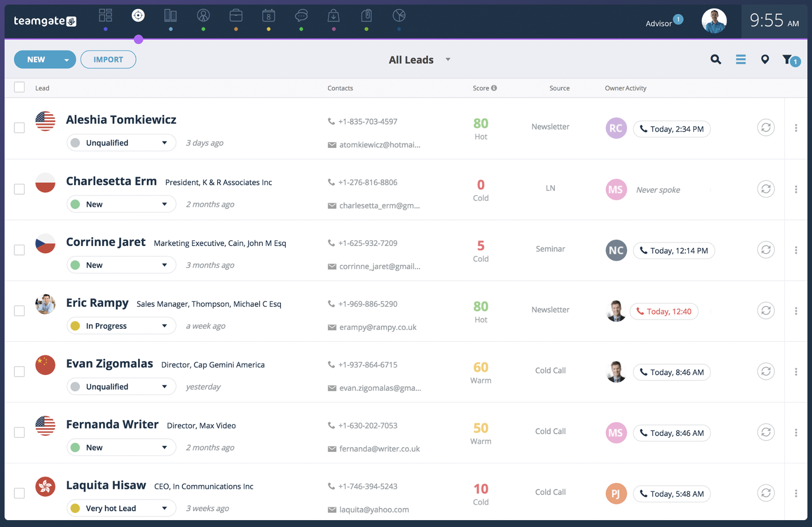Image resolution: width=812 pixels, height=527 pixels.
Task: Open the Leads target icon in navigation
Action: pyautogui.click(x=138, y=16)
